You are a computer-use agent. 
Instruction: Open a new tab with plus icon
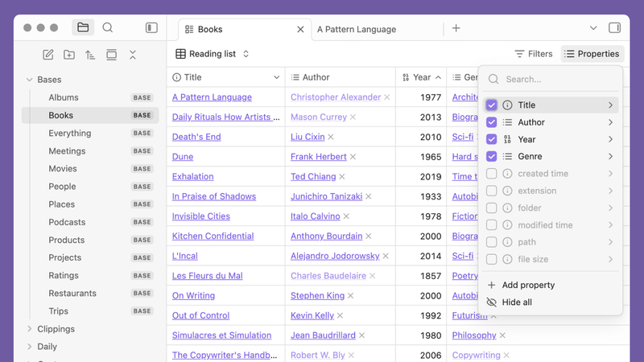tap(456, 28)
